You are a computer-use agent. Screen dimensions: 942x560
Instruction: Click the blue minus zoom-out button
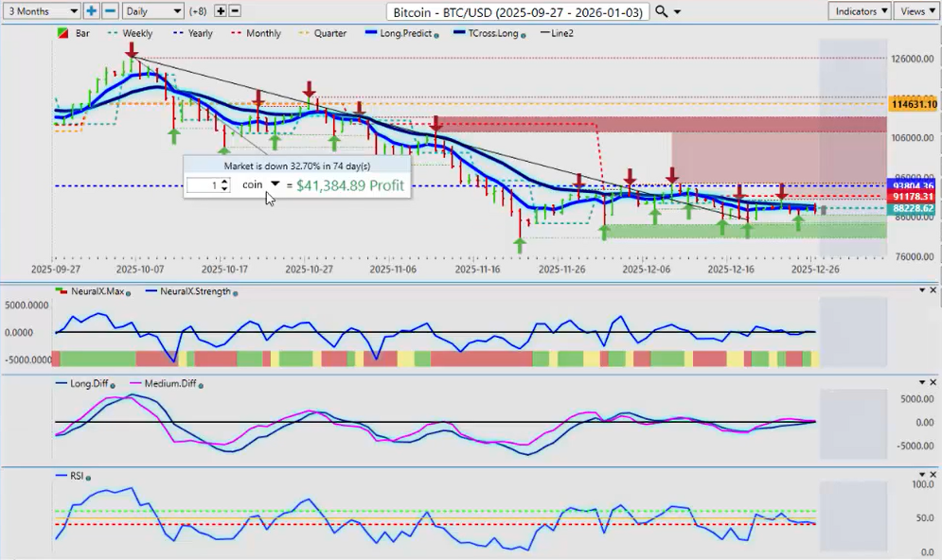point(110,11)
